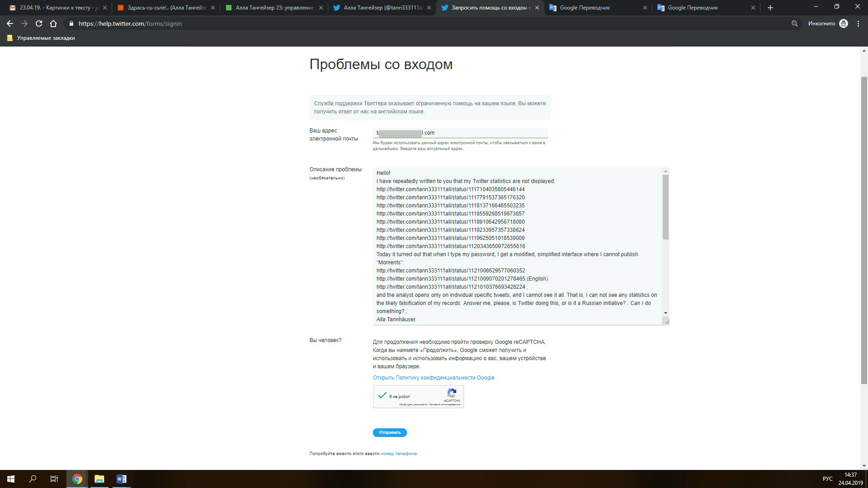Open Конфиденциальность link in reCAPTCHA
Viewport: 868px width, 488px height.
(413, 404)
